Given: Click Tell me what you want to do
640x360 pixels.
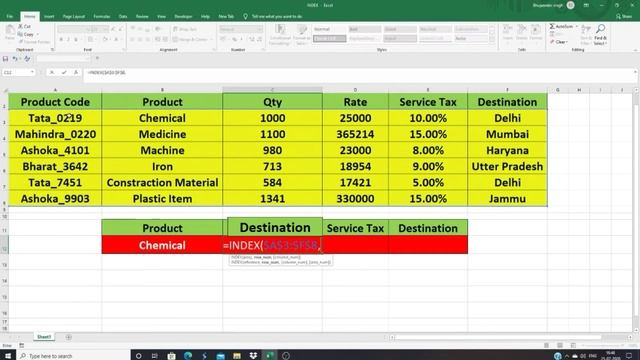Looking at the screenshot, I should pyautogui.click(x=273, y=16).
